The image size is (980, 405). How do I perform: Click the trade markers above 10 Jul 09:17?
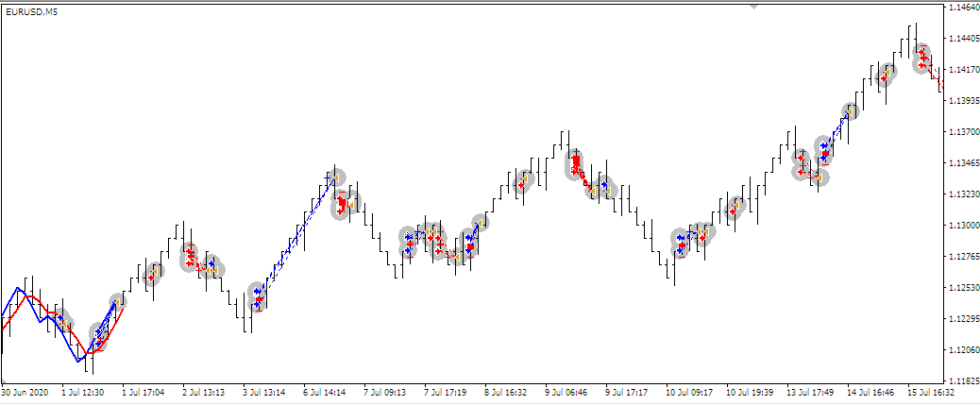[x=681, y=243]
